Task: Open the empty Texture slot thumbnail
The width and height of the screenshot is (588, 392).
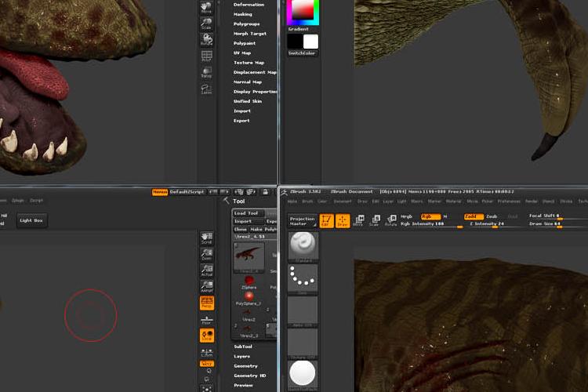Action: pyautogui.click(x=303, y=343)
